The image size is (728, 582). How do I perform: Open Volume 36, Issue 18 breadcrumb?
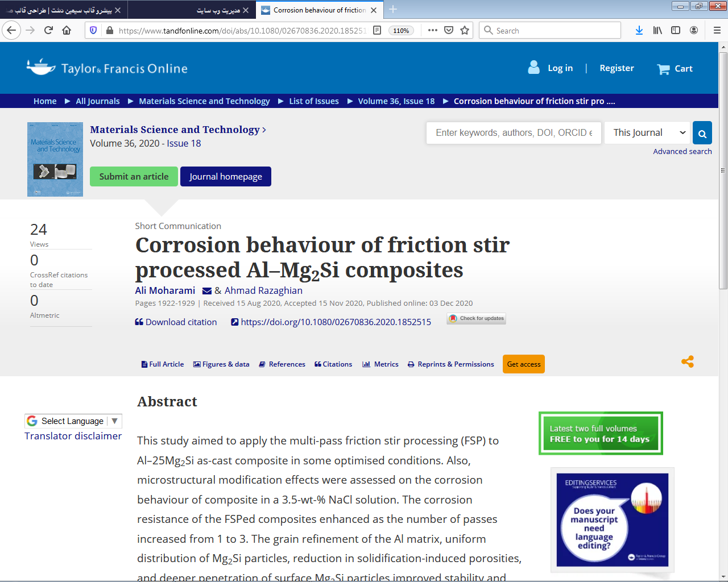(396, 101)
